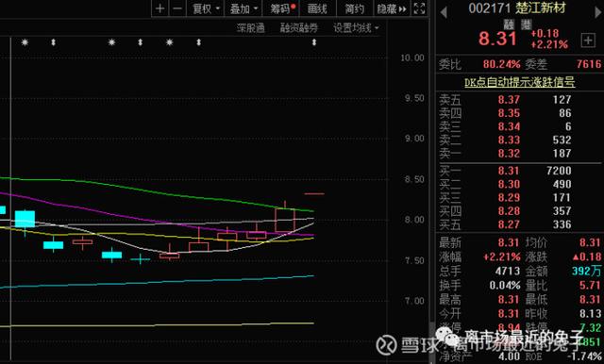Click the rightmost arrow marker above chart
Image resolution: width=604 pixels, height=364 pixels.
point(314,42)
